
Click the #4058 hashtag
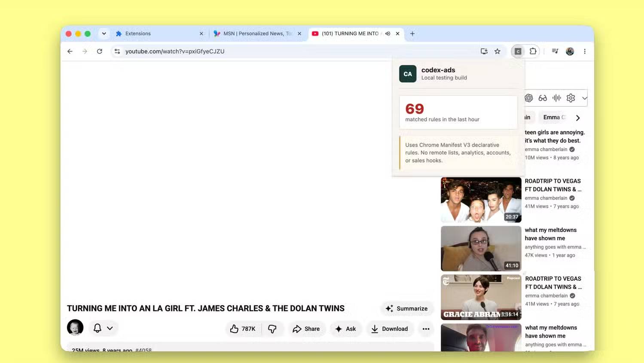[x=143, y=350]
